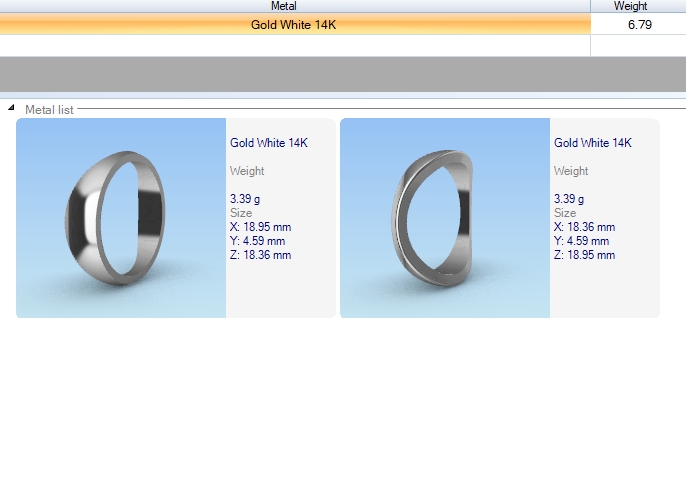This screenshot has height=499, width=686.
Task: Click X: 18.36 mm in right card
Action: click(x=584, y=227)
